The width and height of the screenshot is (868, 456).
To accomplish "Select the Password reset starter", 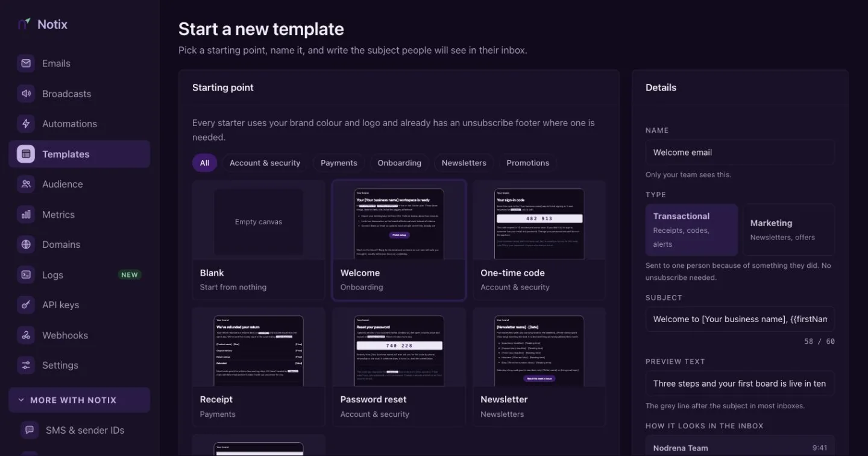I will (x=399, y=367).
